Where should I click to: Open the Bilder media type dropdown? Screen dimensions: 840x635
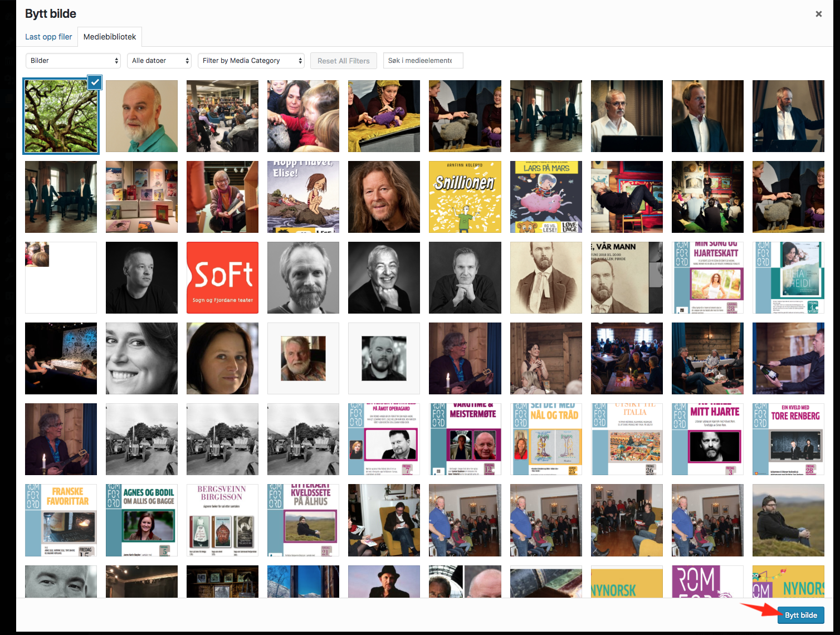[x=74, y=61]
